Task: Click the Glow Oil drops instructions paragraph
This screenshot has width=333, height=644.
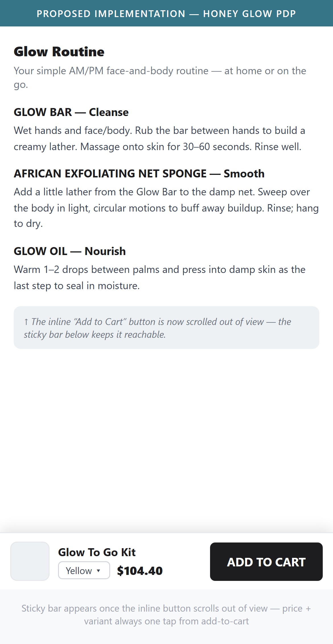Action: click(159, 278)
